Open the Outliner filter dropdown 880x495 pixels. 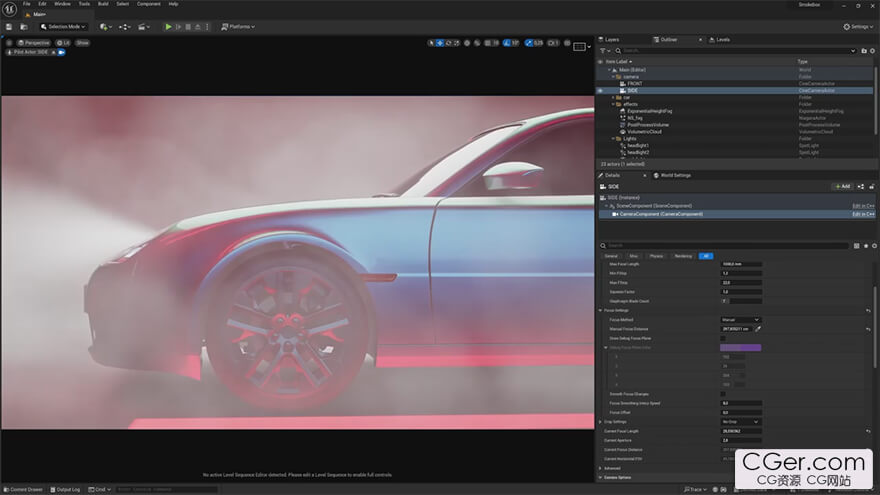point(605,51)
